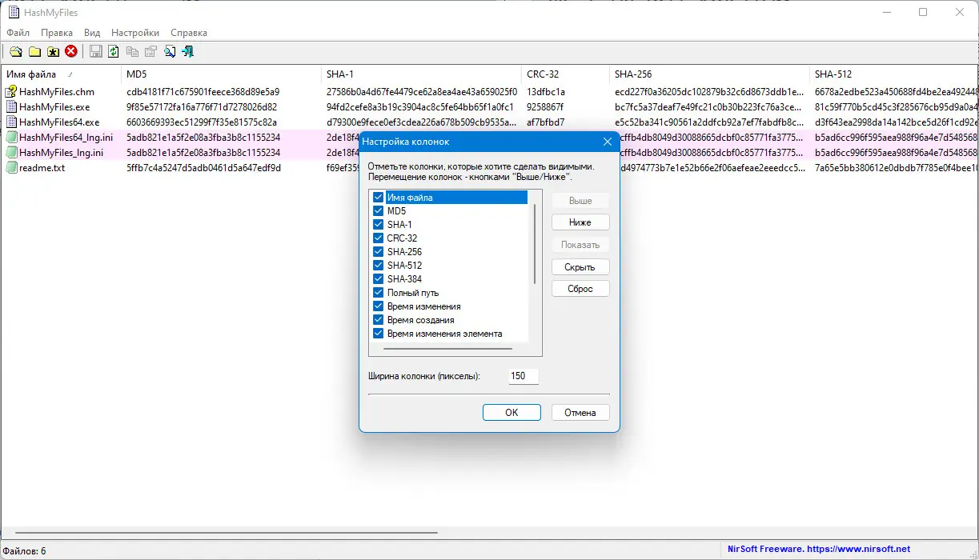
Task: Confirm the dialog with OK
Action: [512, 413]
